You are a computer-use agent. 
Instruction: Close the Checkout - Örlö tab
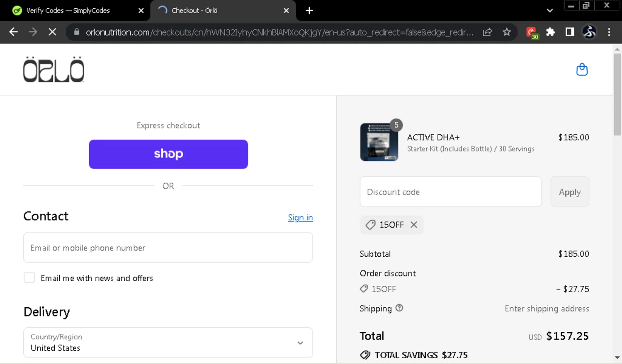point(286,10)
